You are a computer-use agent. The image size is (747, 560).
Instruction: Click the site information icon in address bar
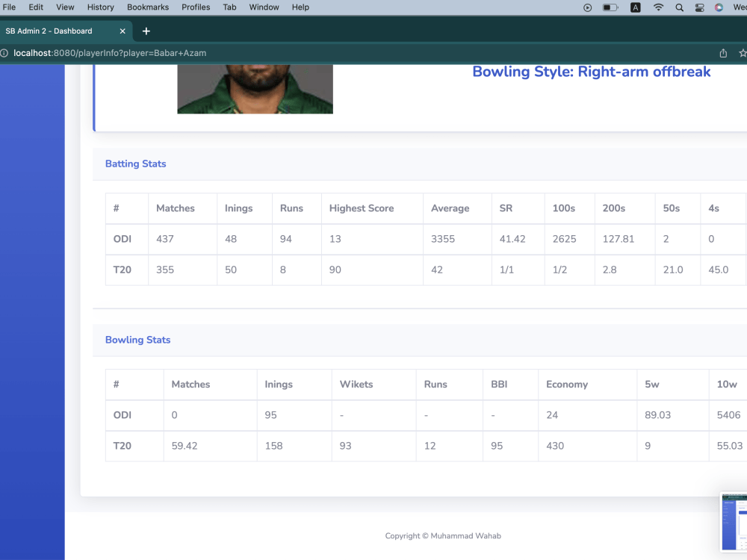pyautogui.click(x=4, y=53)
